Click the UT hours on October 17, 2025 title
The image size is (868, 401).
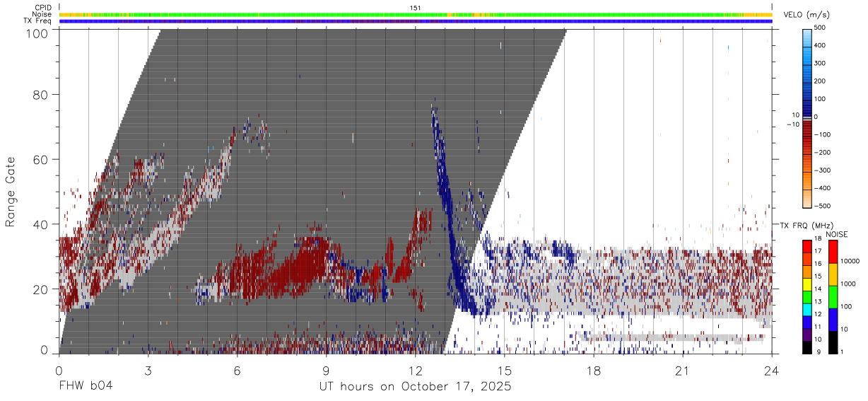[416, 386]
